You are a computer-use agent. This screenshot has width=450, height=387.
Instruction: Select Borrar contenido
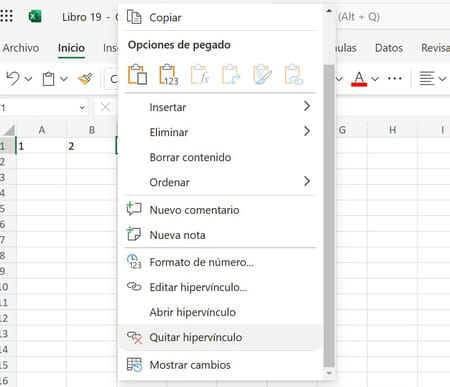(220, 157)
